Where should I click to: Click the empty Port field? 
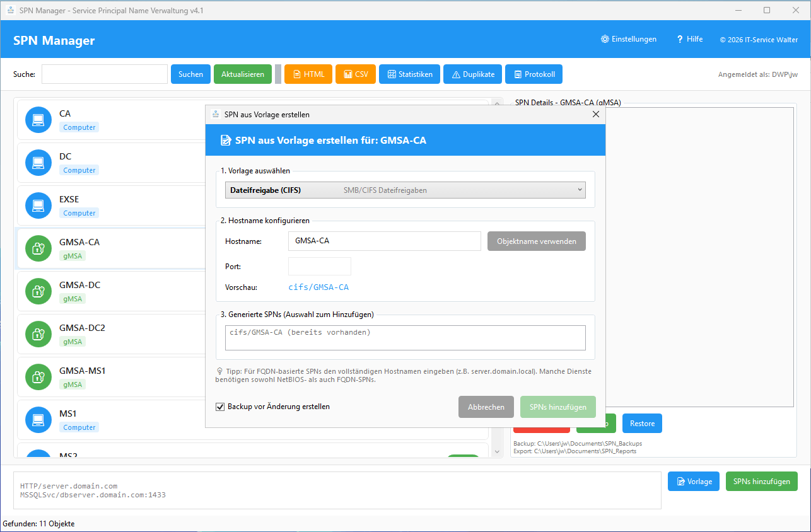(319, 267)
